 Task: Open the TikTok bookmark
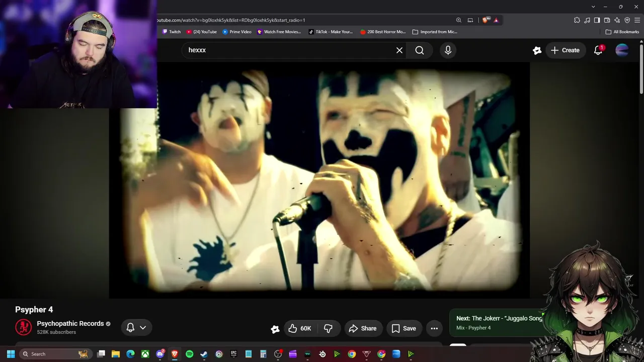coord(331,32)
